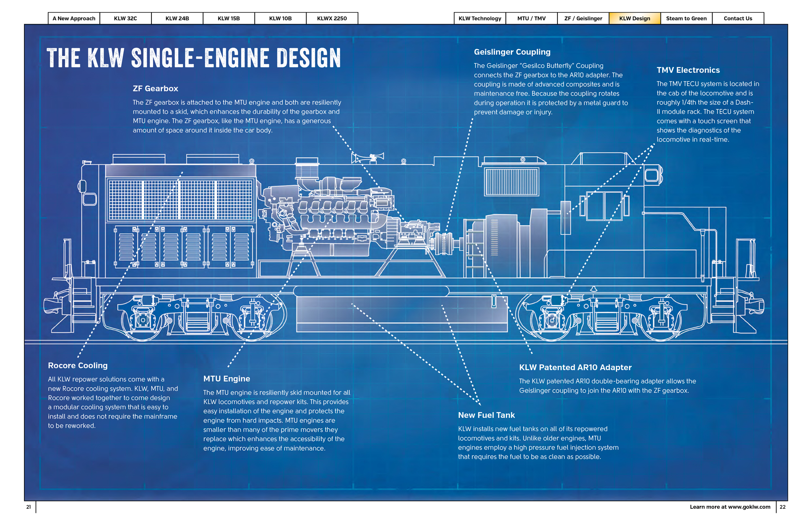This screenshot has height=525, width=812.
Task: Select the 'MTU Engine' heading
Action: tap(227, 379)
